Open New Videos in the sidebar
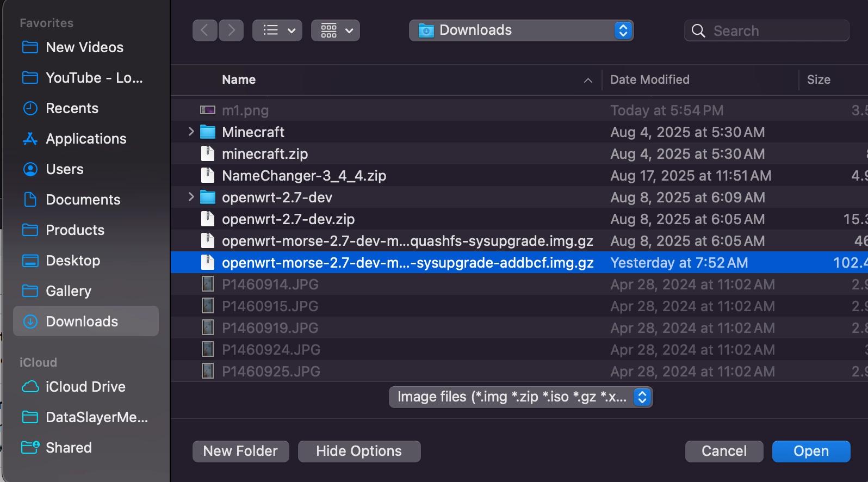The image size is (868, 482). 86,47
